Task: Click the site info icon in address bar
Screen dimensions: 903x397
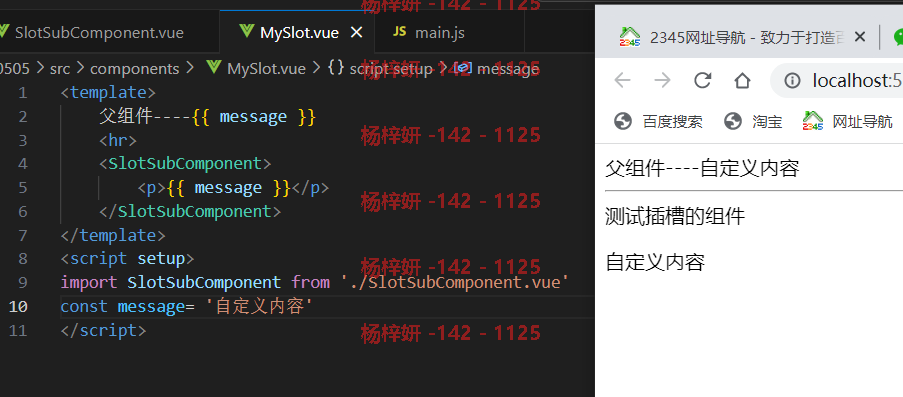Action: [792, 81]
